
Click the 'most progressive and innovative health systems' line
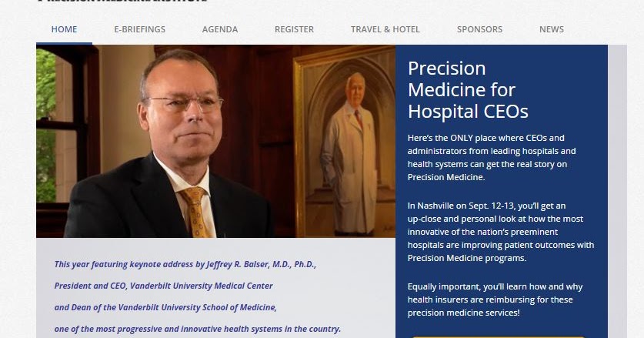(x=198, y=329)
